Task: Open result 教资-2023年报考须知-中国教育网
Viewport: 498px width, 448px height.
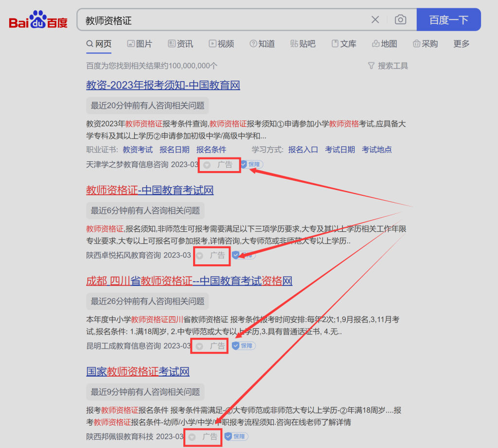Action: [163, 85]
